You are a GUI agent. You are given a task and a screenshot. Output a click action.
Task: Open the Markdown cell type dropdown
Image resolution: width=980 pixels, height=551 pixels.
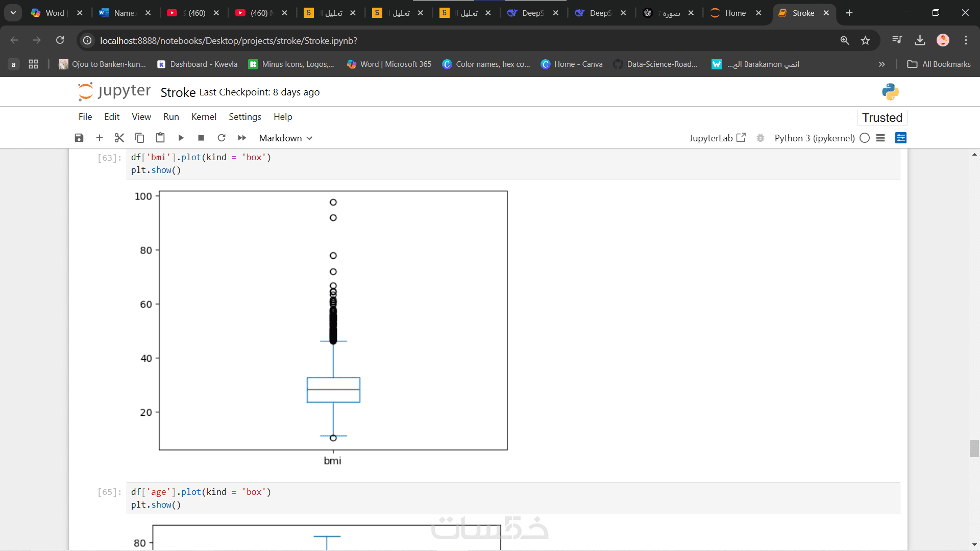pyautogui.click(x=285, y=138)
